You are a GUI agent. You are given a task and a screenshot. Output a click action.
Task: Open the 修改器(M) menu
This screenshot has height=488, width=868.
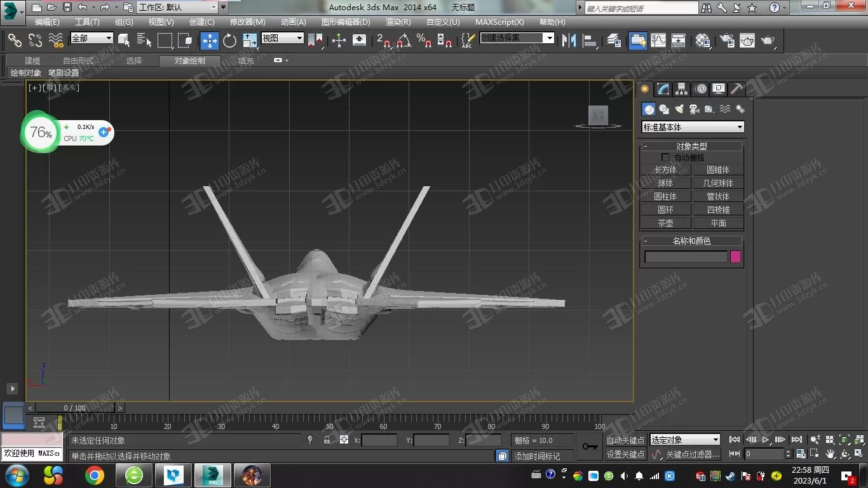(x=248, y=22)
